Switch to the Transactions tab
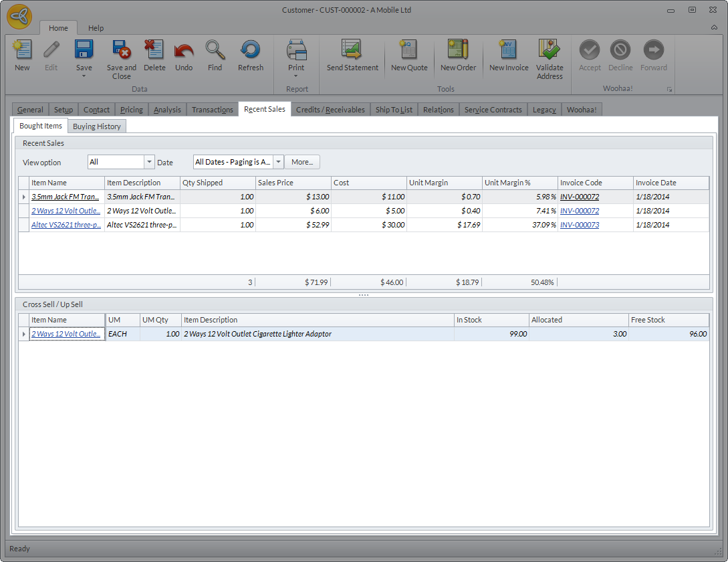Image resolution: width=728 pixels, height=562 pixels. (x=212, y=110)
